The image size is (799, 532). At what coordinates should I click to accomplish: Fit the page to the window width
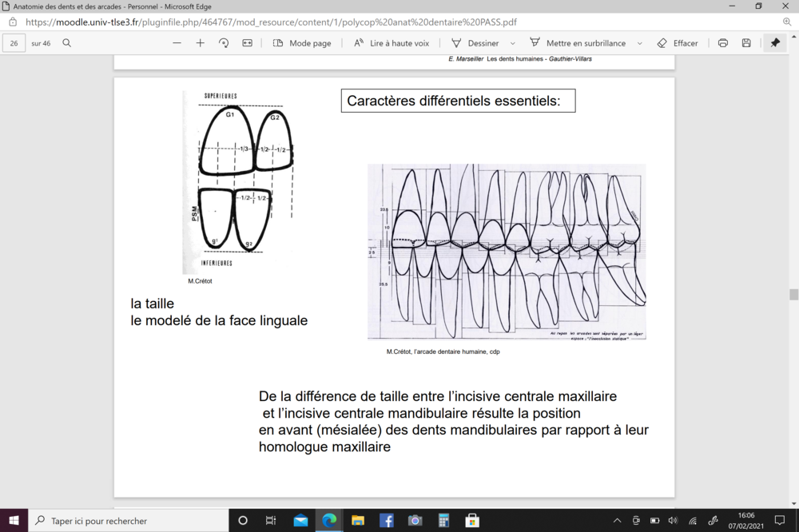(x=247, y=43)
